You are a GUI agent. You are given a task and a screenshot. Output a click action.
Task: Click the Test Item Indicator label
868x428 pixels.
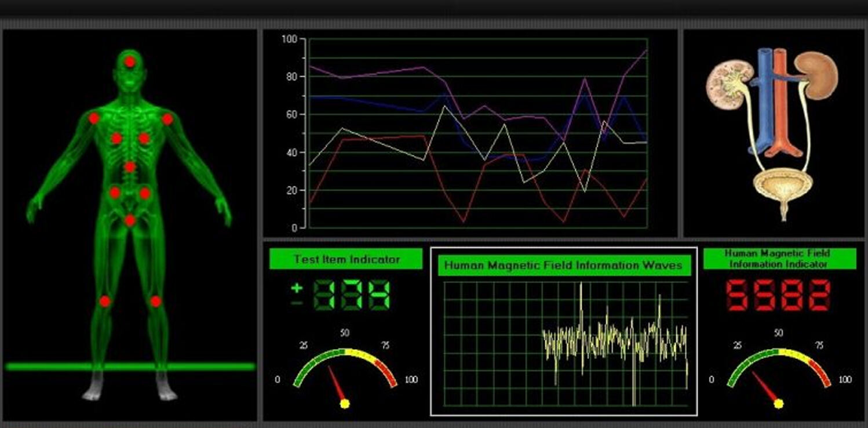point(346,259)
